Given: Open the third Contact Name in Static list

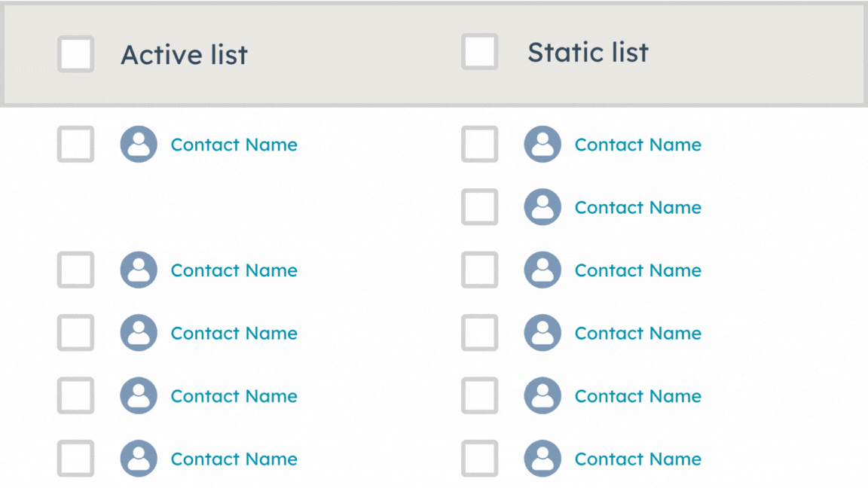Looking at the screenshot, I should pyautogui.click(x=638, y=270).
